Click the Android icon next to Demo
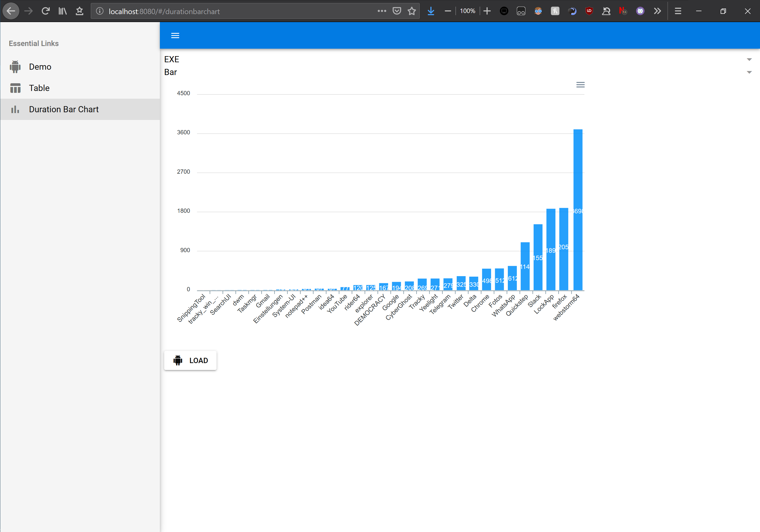 click(15, 67)
